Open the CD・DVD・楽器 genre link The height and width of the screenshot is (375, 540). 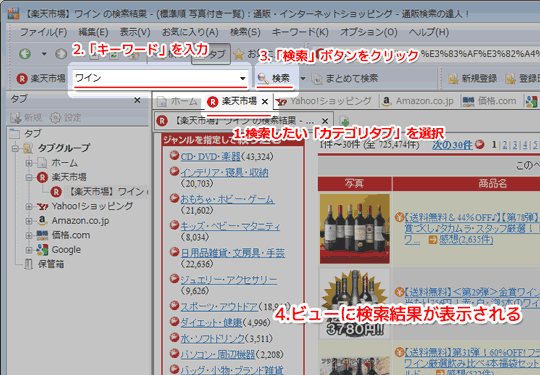point(210,157)
